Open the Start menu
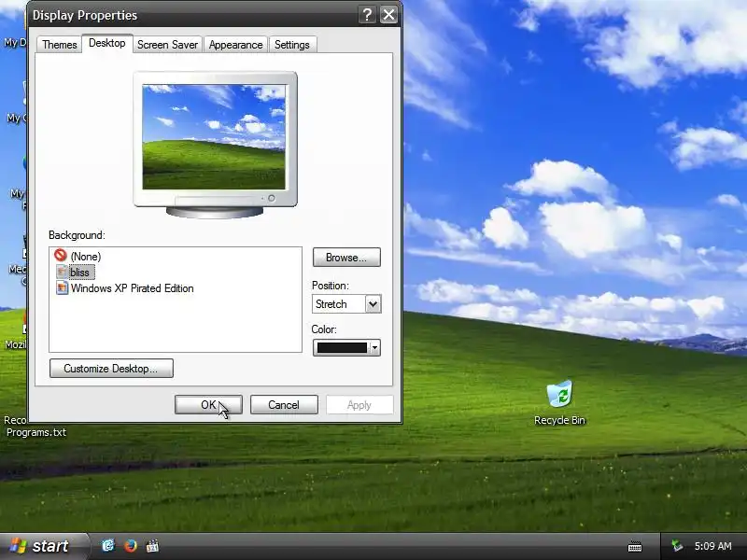The width and height of the screenshot is (747, 560). (44, 546)
